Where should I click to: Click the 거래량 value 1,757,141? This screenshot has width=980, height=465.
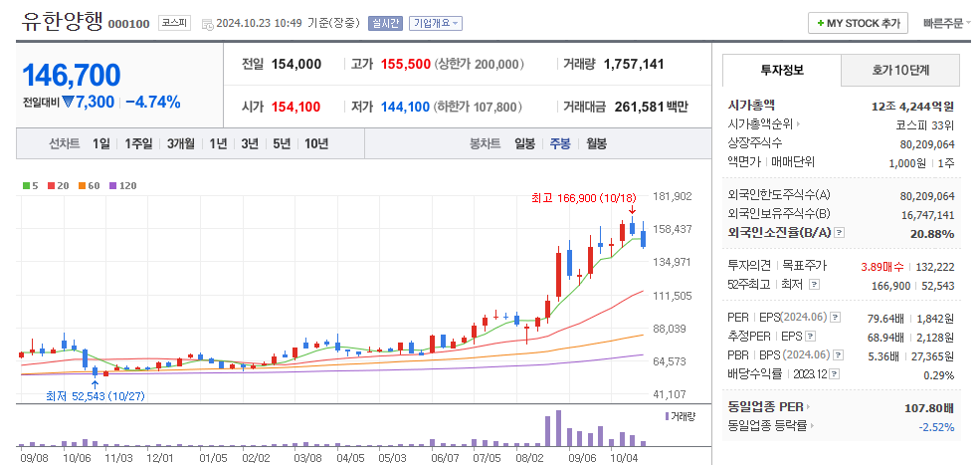point(634,64)
